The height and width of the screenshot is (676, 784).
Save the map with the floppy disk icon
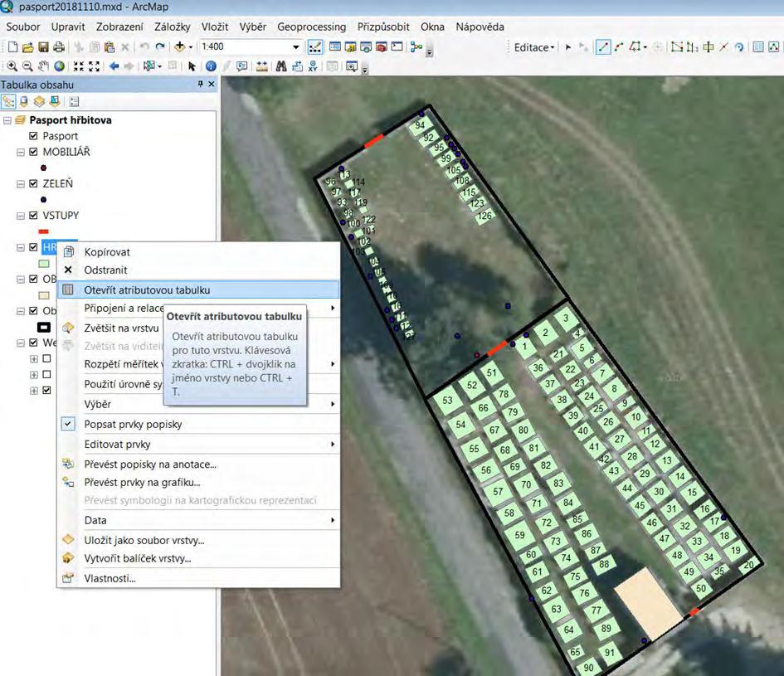43,47
